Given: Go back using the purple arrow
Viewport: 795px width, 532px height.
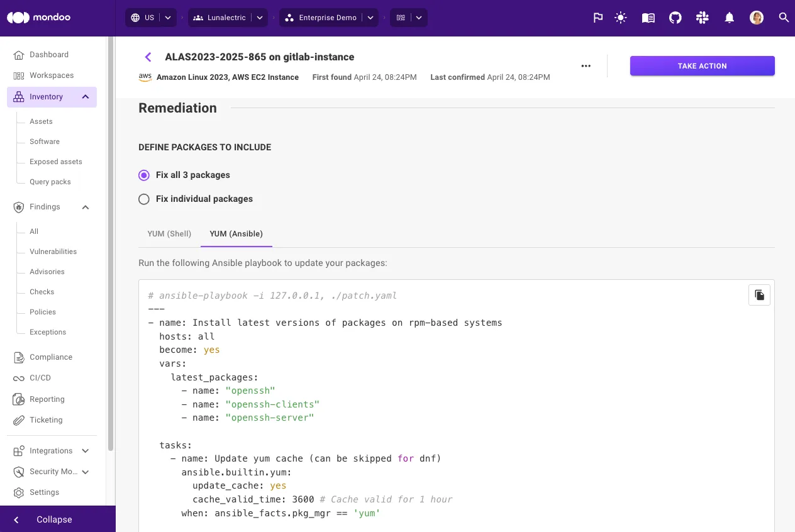Looking at the screenshot, I should pos(148,57).
